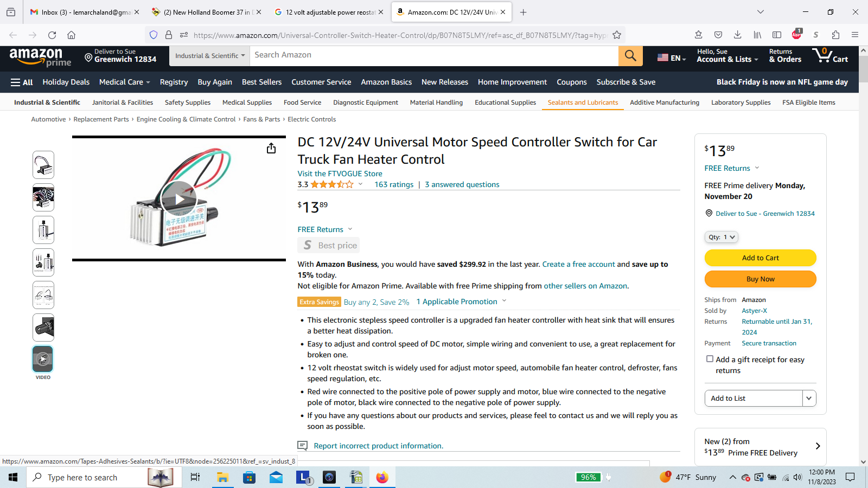Click the share icon above the product image
This screenshot has width=868, height=488.
click(271, 148)
